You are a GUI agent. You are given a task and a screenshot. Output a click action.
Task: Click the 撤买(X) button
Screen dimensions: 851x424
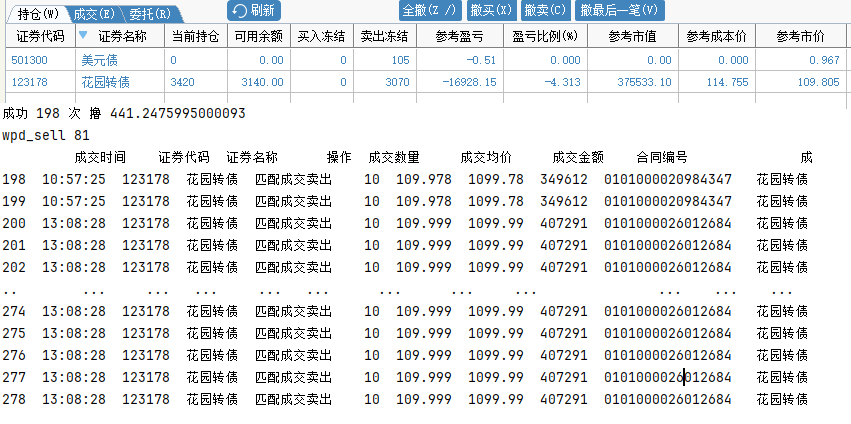(x=491, y=10)
